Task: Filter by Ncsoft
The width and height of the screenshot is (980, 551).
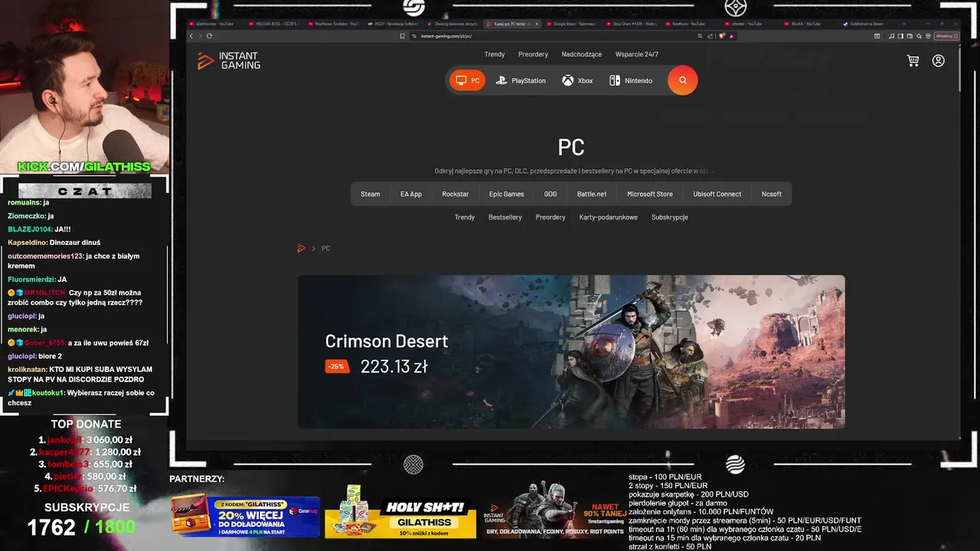Action: click(772, 194)
